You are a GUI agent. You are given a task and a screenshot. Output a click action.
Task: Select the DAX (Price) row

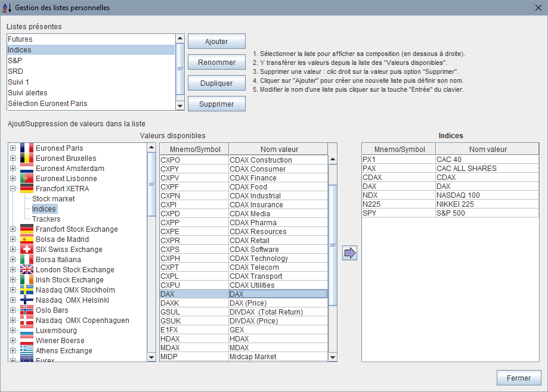(x=244, y=303)
